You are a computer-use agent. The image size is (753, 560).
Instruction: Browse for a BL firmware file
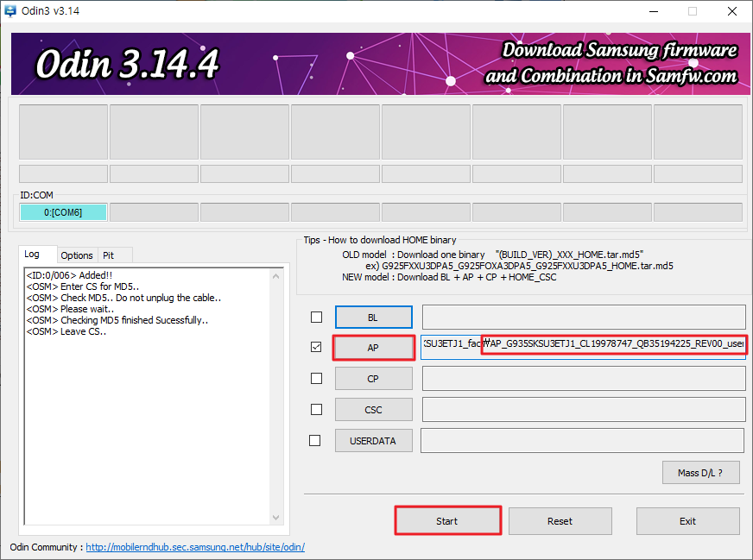click(x=374, y=318)
